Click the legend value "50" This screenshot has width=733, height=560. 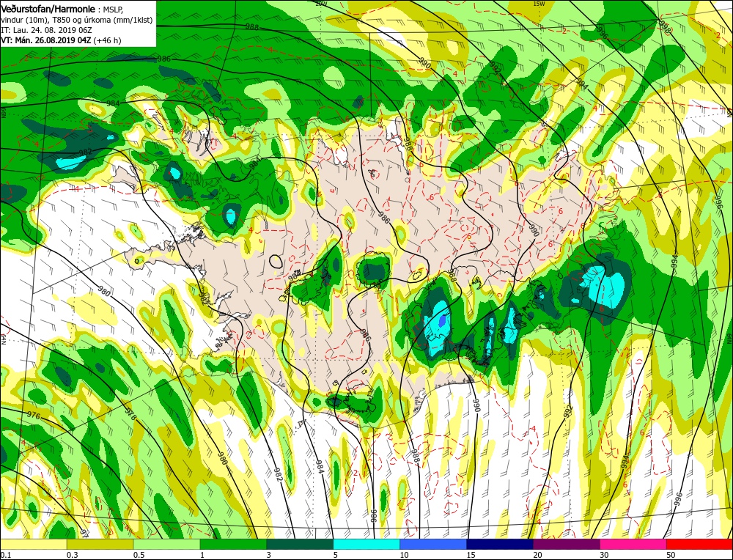[x=671, y=555]
